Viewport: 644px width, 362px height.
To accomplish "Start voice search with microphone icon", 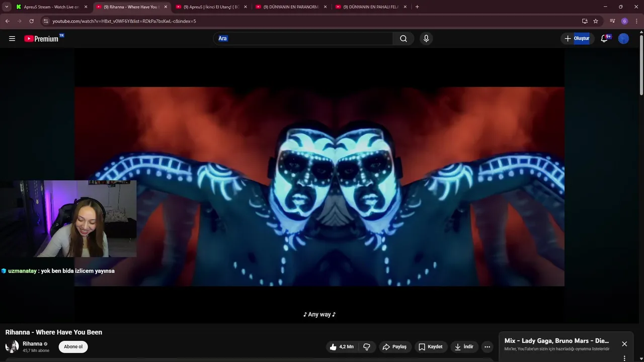I will point(426,39).
